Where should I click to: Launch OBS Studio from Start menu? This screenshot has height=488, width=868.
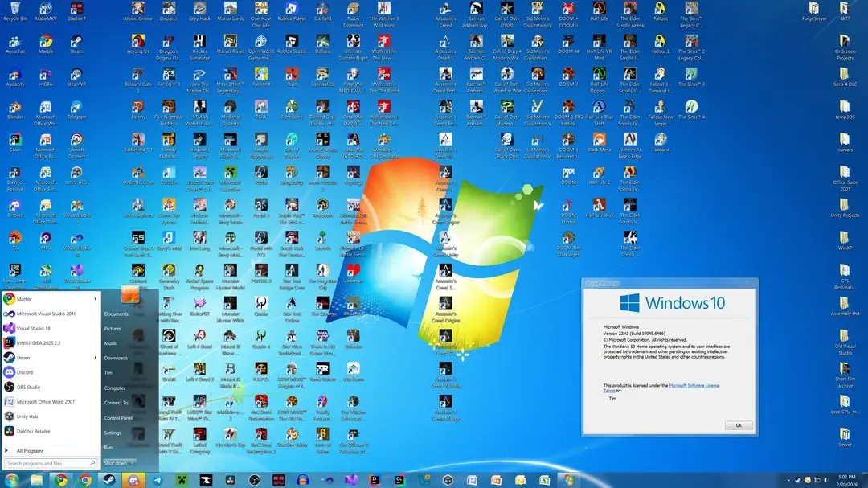(51, 388)
